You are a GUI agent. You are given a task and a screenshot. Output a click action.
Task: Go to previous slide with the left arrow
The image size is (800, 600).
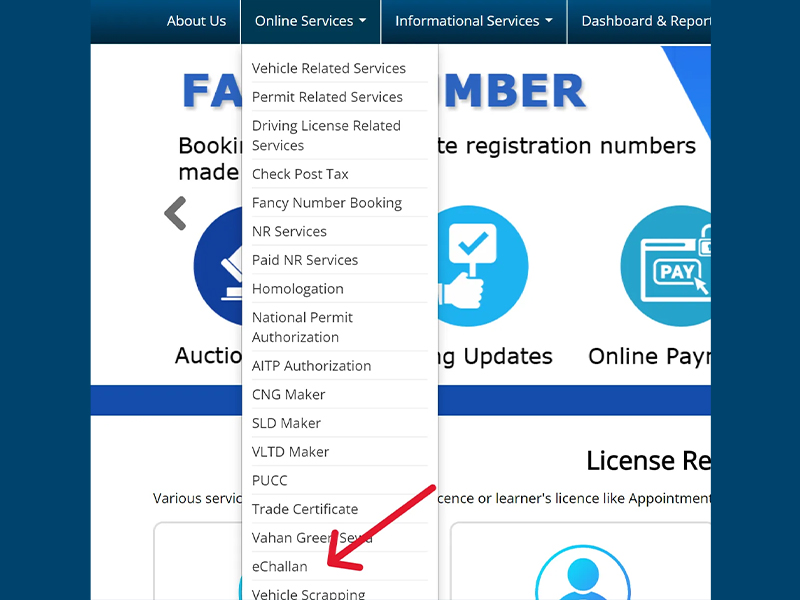(x=175, y=213)
